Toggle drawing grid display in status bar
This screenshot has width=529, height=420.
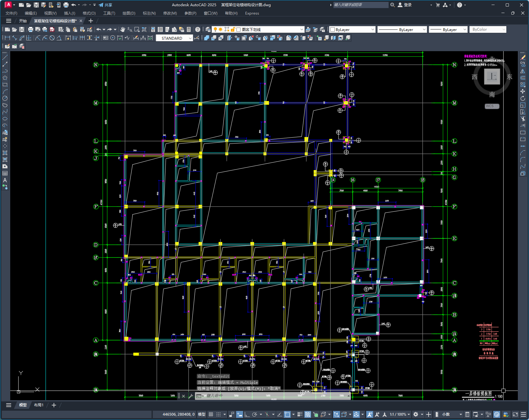point(211,414)
